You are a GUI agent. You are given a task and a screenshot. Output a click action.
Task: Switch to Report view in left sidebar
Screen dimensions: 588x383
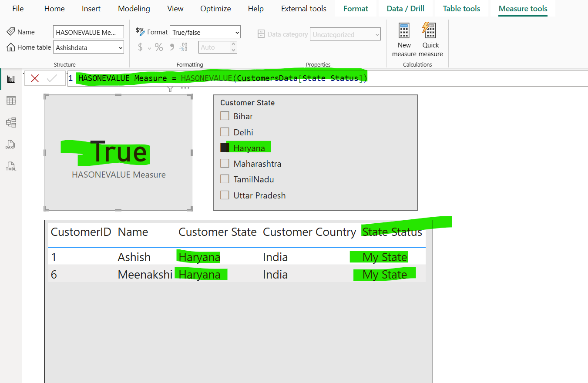click(11, 79)
